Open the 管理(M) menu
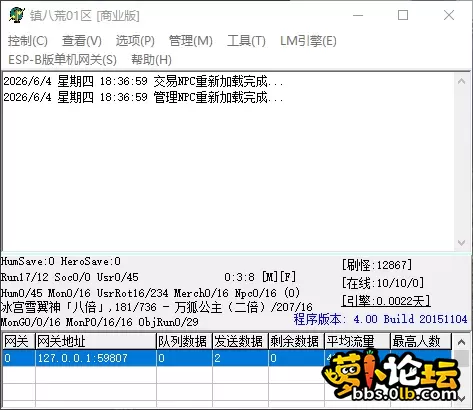The width and height of the screenshot is (473, 410). (191, 41)
